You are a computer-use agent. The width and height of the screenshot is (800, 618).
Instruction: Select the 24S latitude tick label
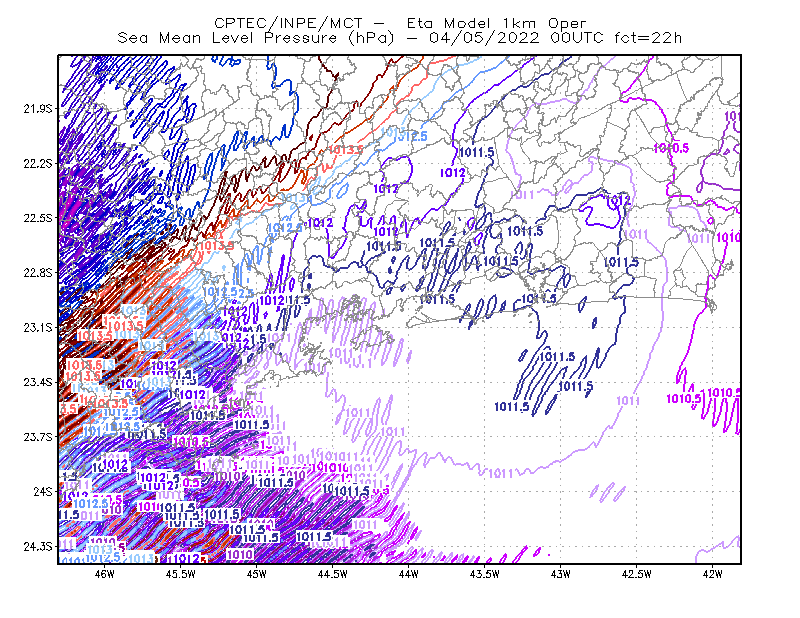[x=43, y=491]
